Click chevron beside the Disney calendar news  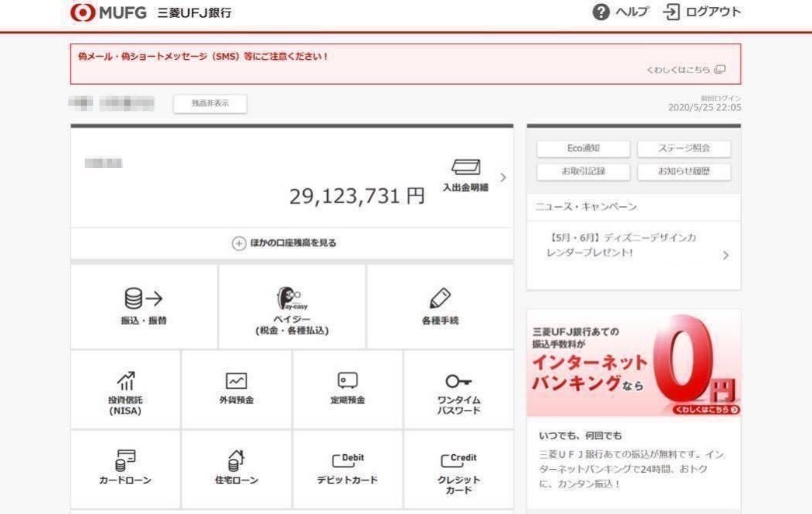[x=726, y=256]
